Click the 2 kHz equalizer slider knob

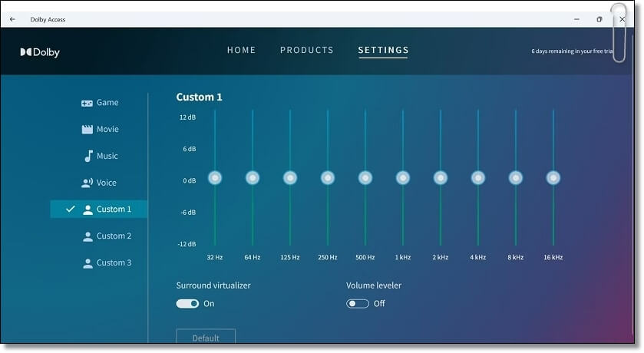pos(441,178)
